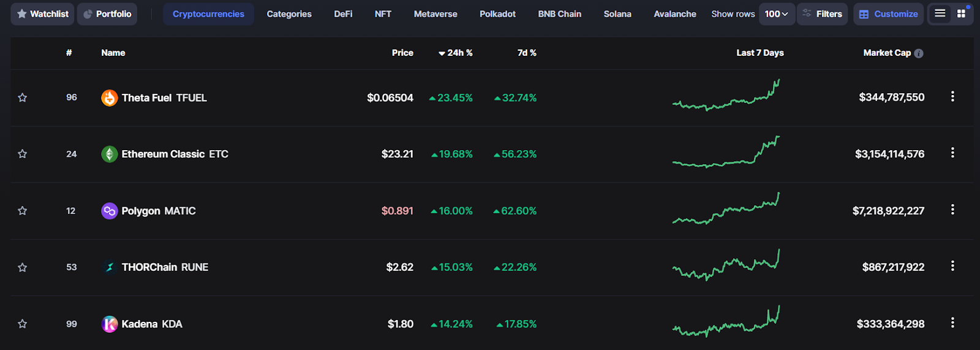Sort by the 24h % column header
Viewport: 980px width, 350px height.
(x=456, y=53)
